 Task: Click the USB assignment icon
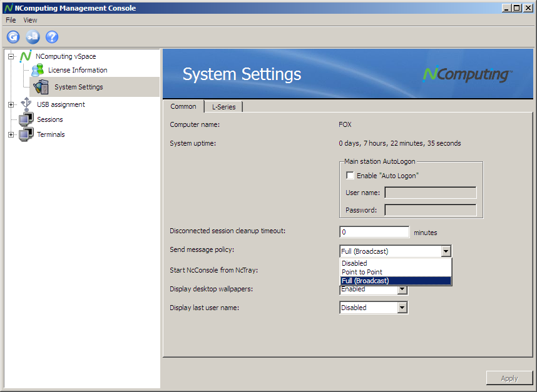click(x=26, y=104)
